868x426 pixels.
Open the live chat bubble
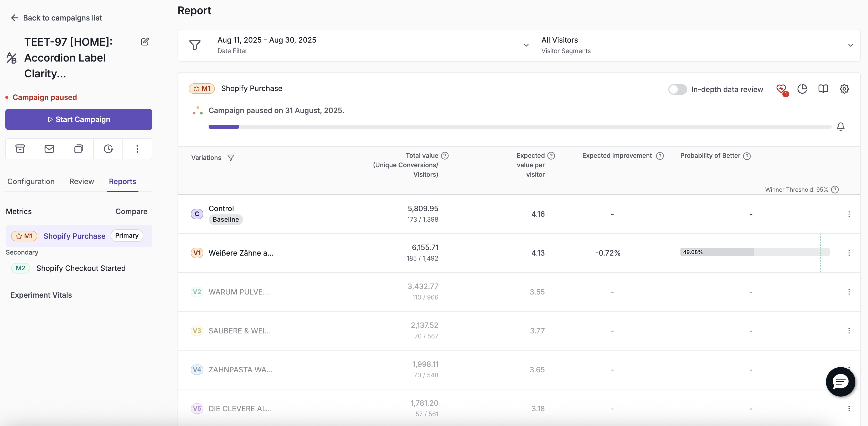(x=840, y=382)
